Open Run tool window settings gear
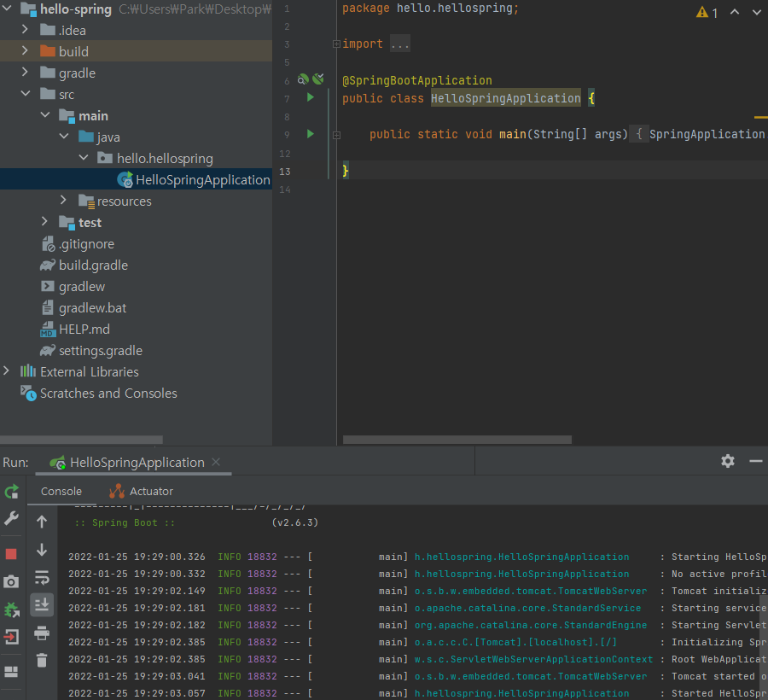Viewport: 768px width, 700px height. [728, 461]
